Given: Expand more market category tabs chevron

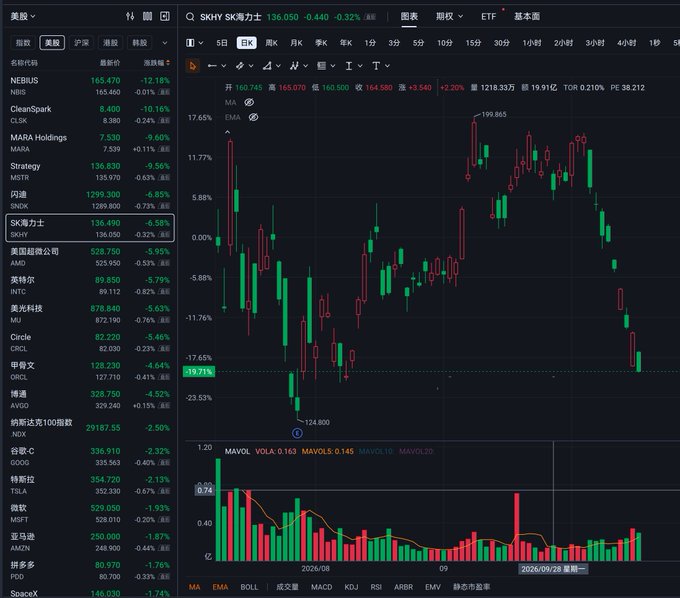Looking at the screenshot, I should tap(165, 43).
